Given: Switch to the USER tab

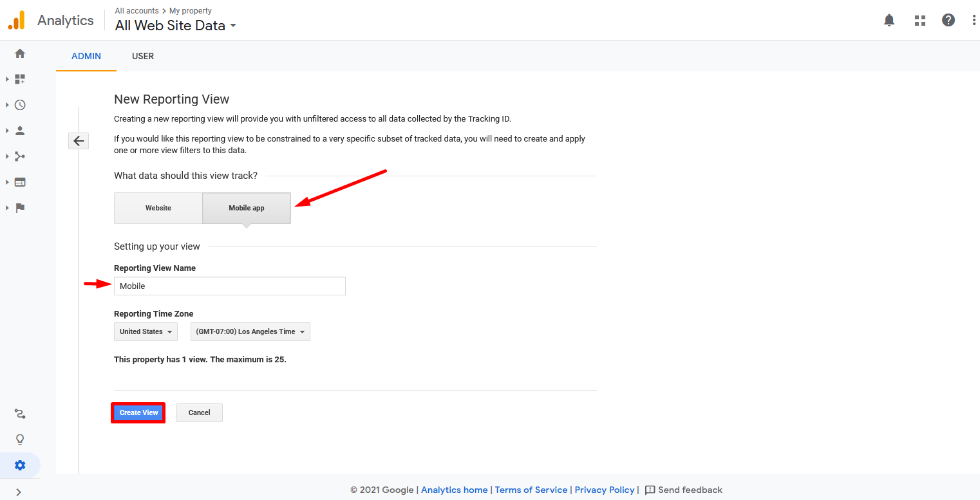Looking at the screenshot, I should (x=143, y=56).
